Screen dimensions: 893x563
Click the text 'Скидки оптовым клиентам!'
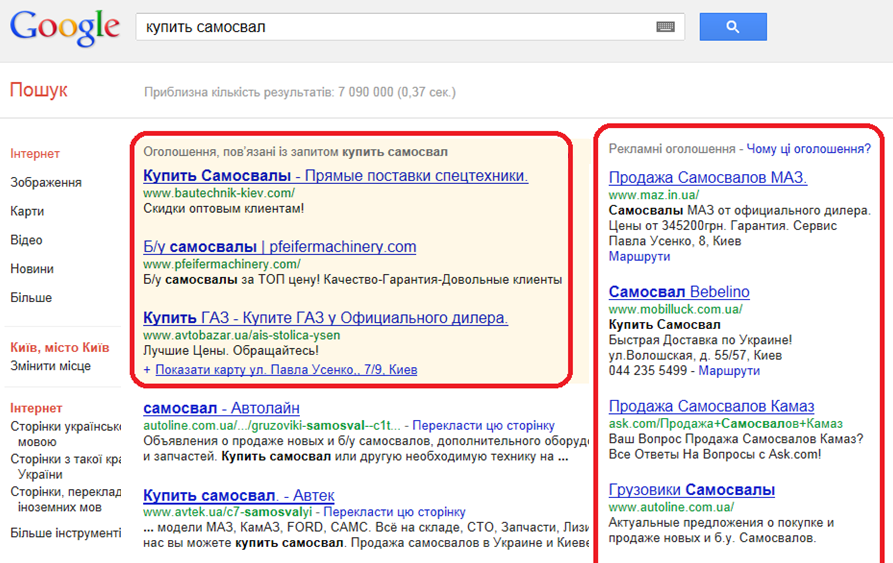[223, 209]
